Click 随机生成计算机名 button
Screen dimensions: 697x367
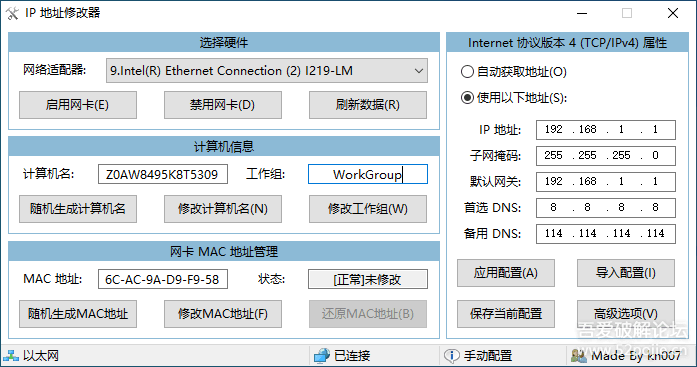(x=78, y=209)
